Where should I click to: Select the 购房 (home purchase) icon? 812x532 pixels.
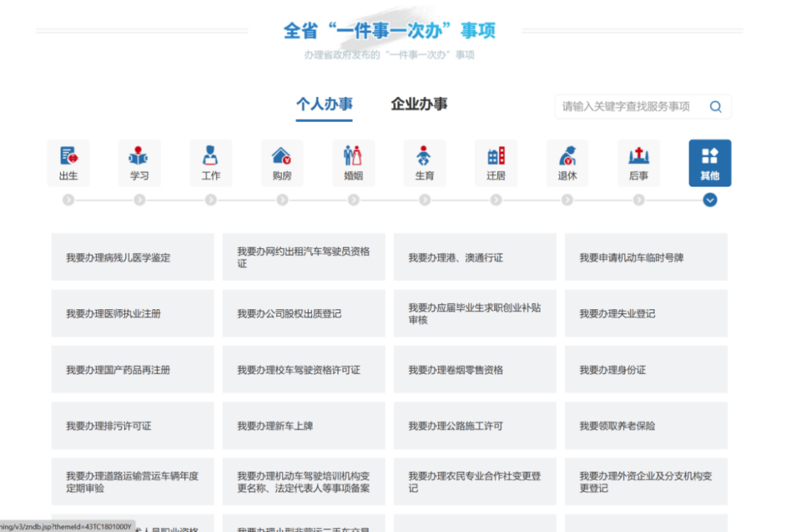282,163
